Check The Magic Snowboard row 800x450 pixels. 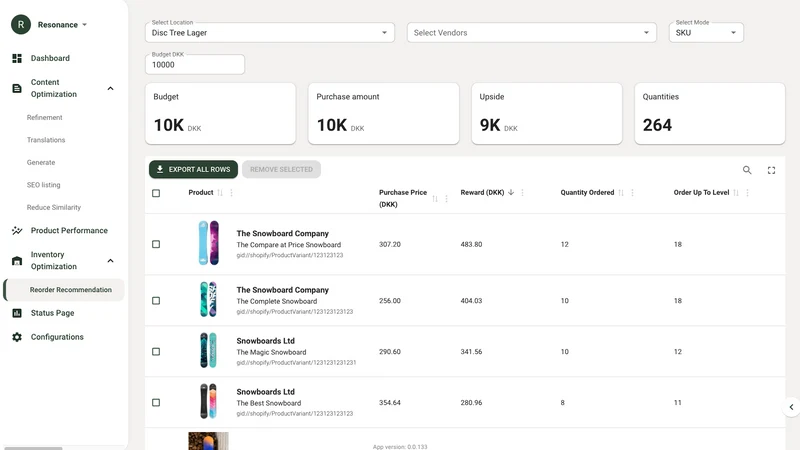pos(156,352)
